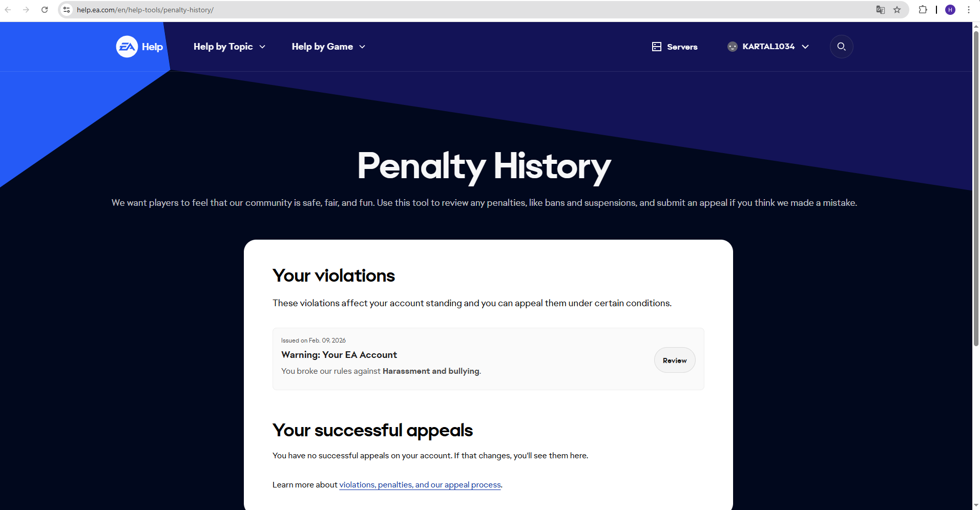This screenshot has height=510, width=980.
Task: Click the page vertical scrollbar thumb
Action: click(x=976, y=188)
